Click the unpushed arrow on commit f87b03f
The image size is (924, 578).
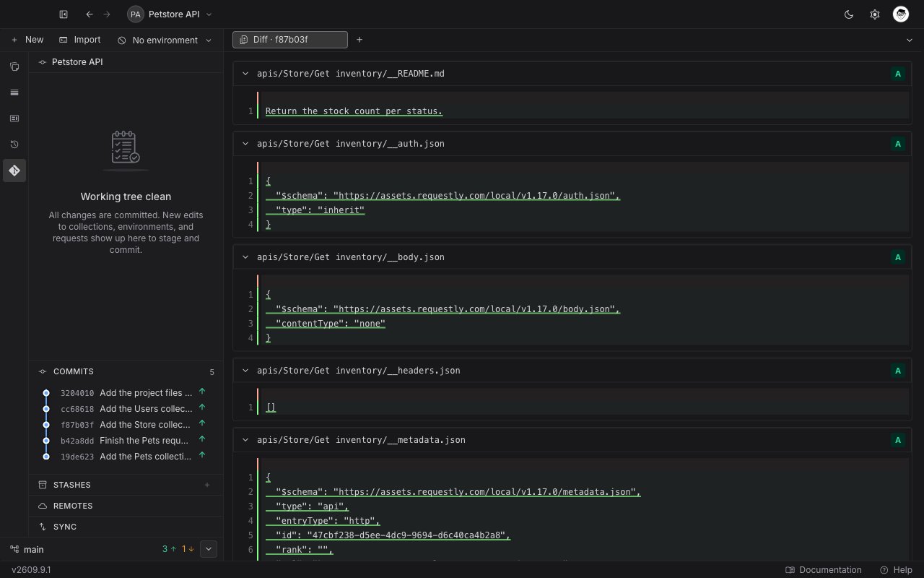(x=202, y=423)
